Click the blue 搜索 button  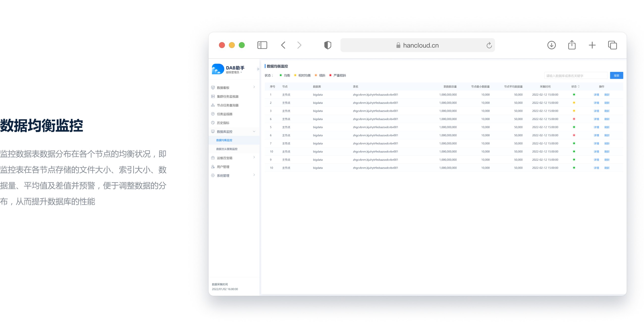(x=616, y=76)
